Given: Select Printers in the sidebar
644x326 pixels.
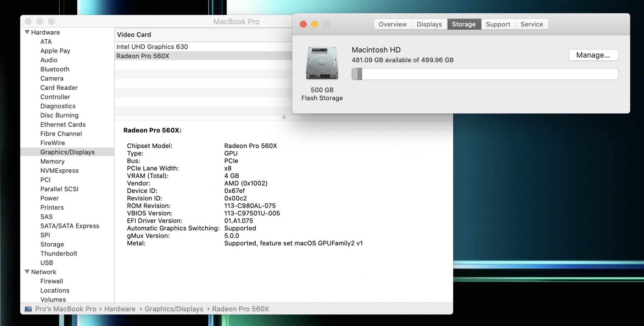Looking at the screenshot, I should point(52,207).
